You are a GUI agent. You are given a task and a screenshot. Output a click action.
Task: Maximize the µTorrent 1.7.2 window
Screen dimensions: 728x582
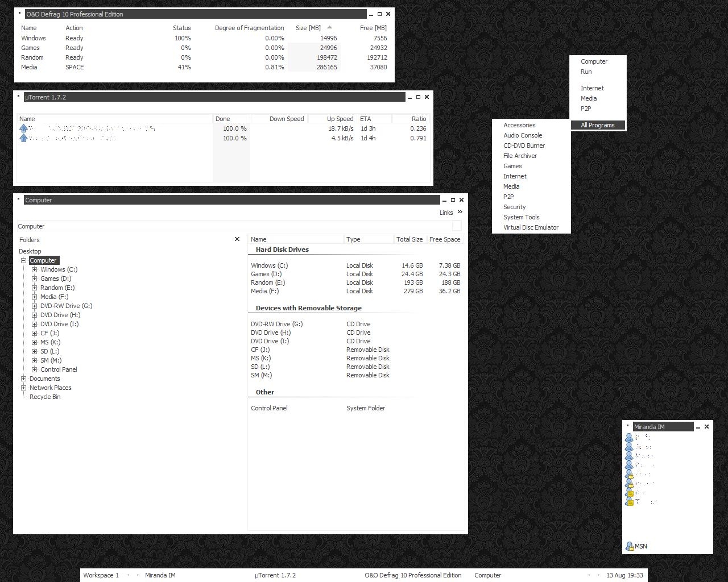(418, 97)
